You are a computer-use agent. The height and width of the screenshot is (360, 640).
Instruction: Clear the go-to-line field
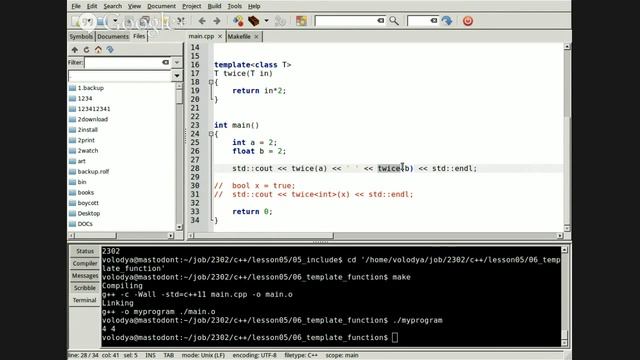pos(434,20)
